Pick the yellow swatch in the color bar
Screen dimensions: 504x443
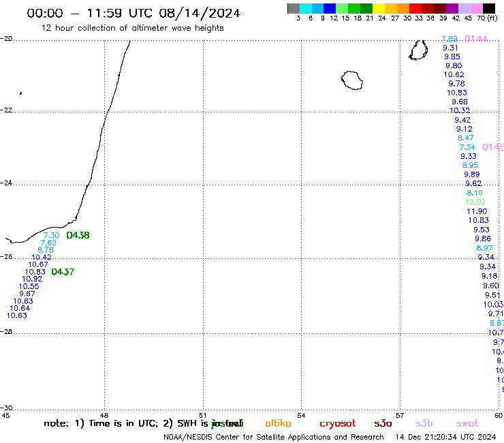click(x=379, y=8)
